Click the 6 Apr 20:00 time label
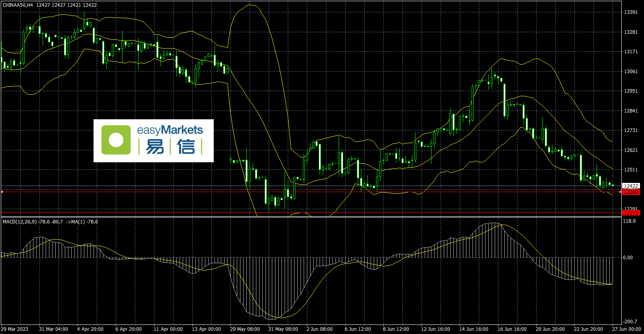This screenshot has width=644, height=334. point(129,329)
